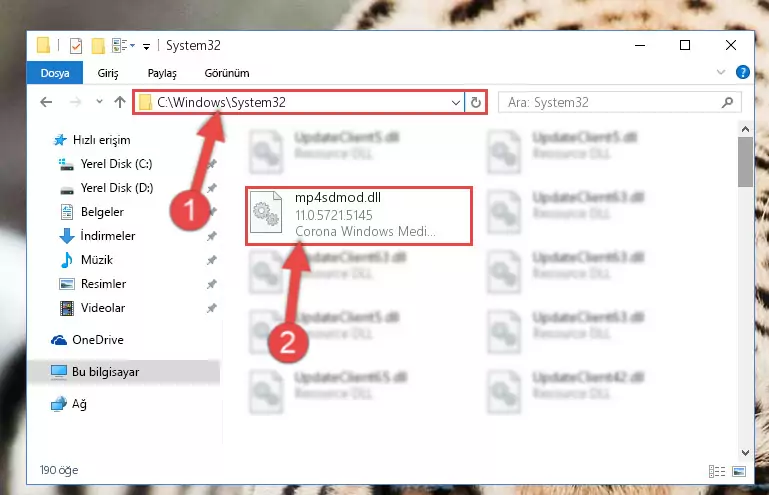Switch to the Görünüm ribbon tab
The width and height of the screenshot is (769, 495).
(x=227, y=73)
